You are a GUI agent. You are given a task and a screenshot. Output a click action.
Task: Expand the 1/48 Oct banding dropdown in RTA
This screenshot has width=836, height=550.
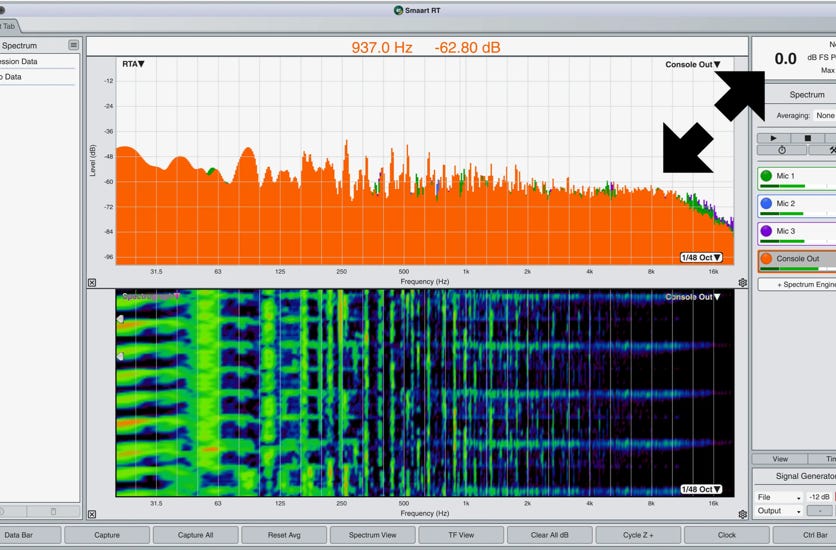point(701,257)
